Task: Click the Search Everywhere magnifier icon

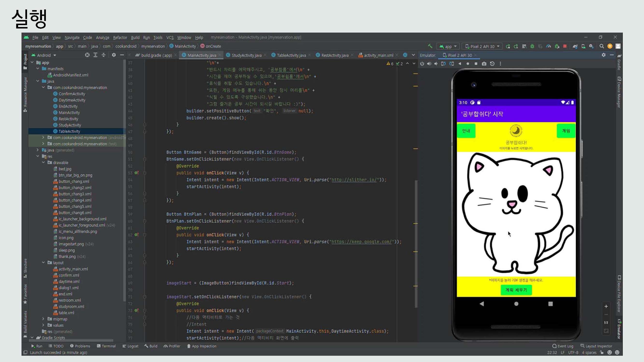Action: pos(602,46)
